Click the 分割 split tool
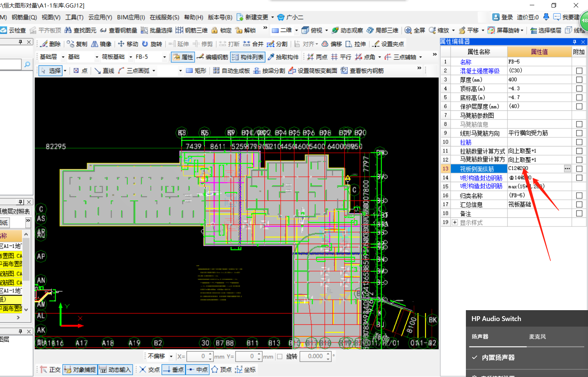 pos(277,44)
